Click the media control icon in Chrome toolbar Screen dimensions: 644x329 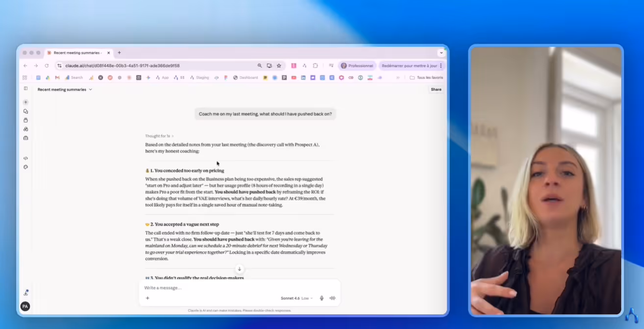pyautogui.click(x=331, y=65)
